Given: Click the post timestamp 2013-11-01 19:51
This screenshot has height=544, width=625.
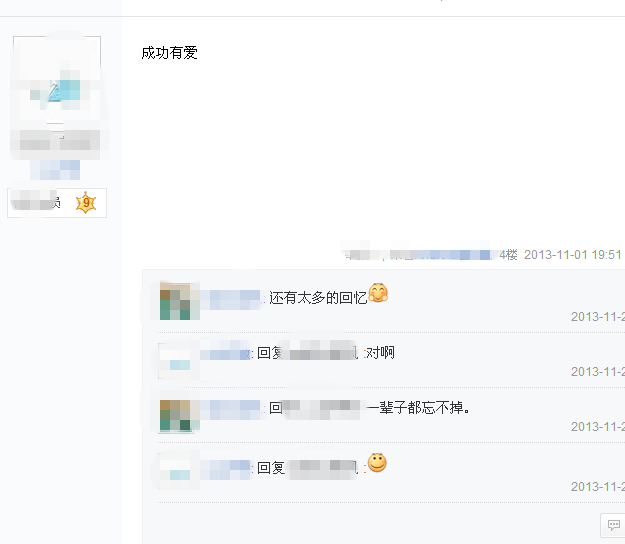Looking at the screenshot, I should pos(572,255).
